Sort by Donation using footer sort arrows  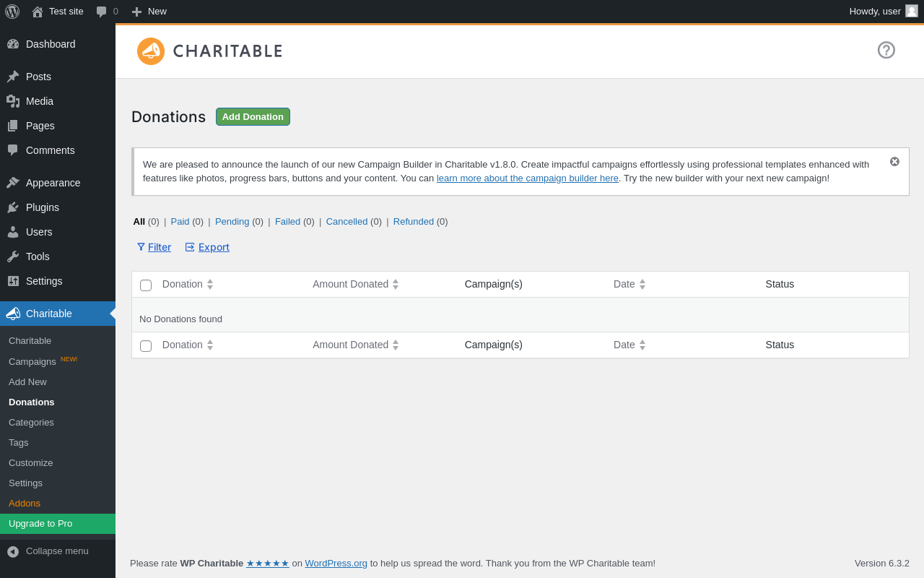pos(210,345)
